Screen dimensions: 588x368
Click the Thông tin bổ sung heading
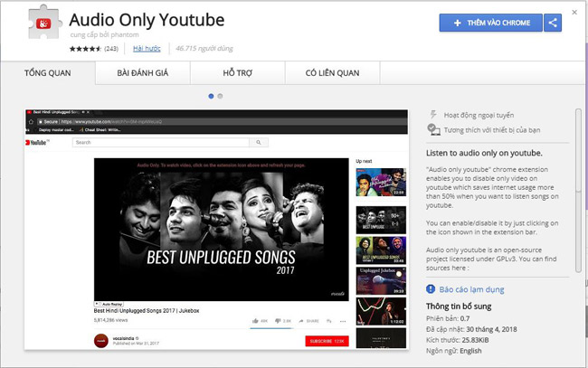[x=459, y=307]
